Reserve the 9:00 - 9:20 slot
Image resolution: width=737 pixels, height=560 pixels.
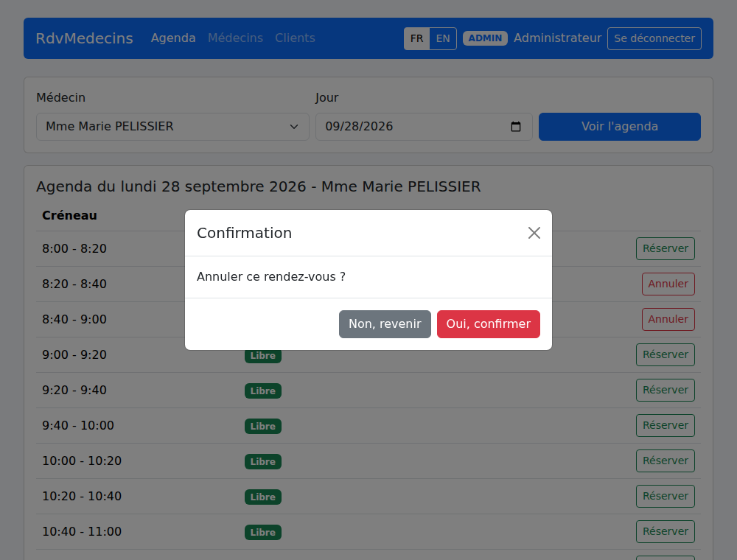coord(665,354)
